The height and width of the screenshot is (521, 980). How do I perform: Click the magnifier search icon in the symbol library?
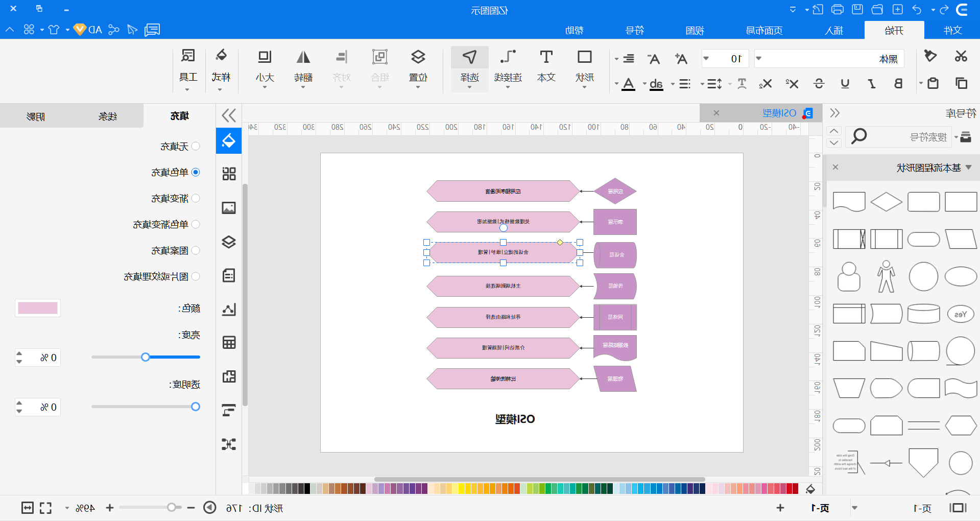tap(859, 136)
